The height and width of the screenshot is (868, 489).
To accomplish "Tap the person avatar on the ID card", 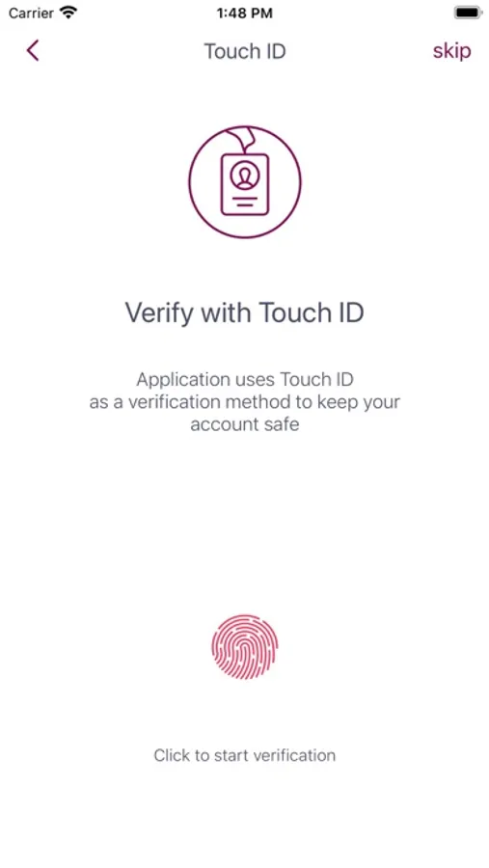I will pyautogui.click(x=244, y=176).
